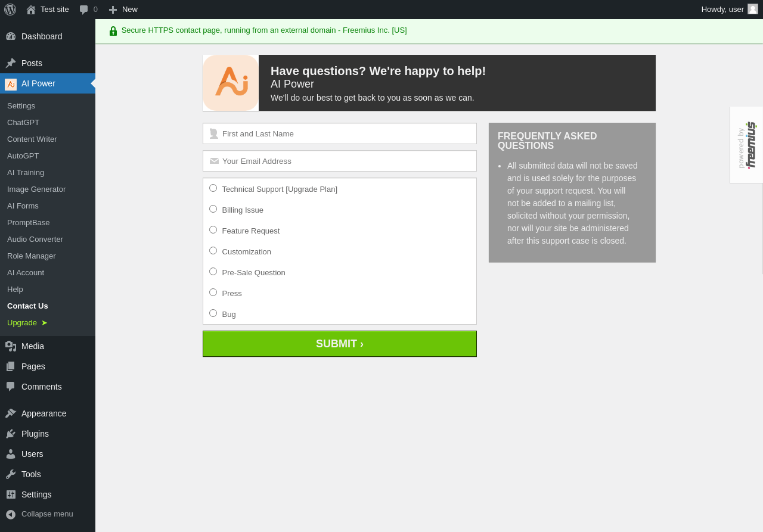This screenshot has width=763, height=532.
Task: Click the AI Power sidebar logo icon
Action: click(11, 84)
